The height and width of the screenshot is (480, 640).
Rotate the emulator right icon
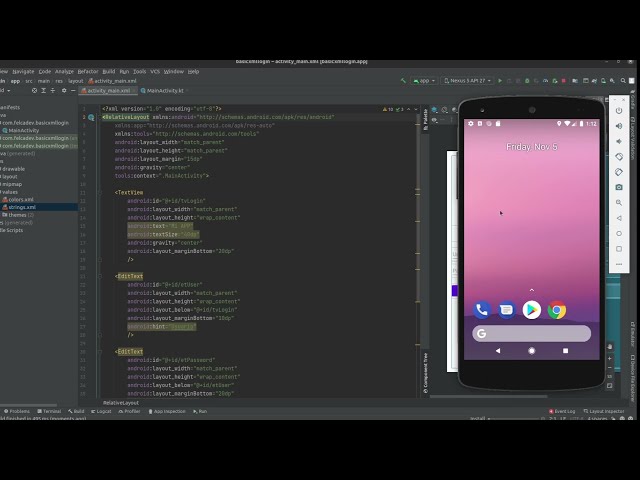[x=619, y=172]
